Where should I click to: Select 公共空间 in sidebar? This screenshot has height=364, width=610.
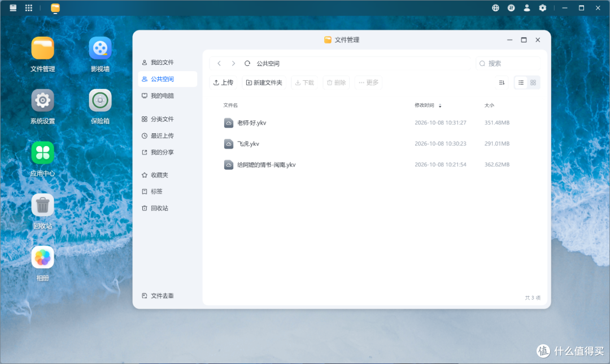[167, 79]
